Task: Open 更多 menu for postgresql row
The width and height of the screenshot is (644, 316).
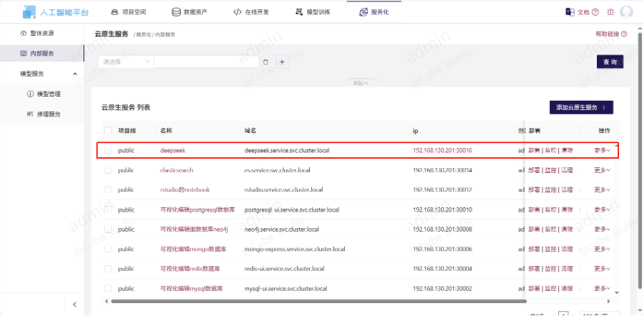Action: (602, 210)
